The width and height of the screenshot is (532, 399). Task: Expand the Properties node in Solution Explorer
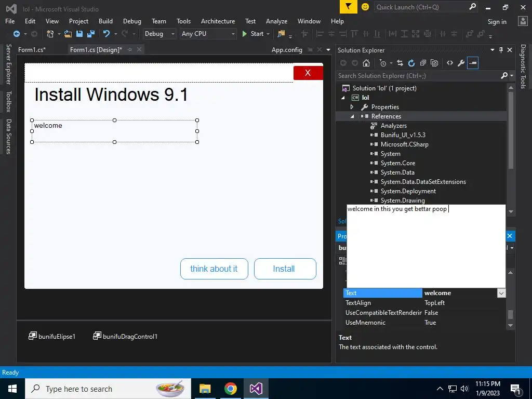coord(352,107)
